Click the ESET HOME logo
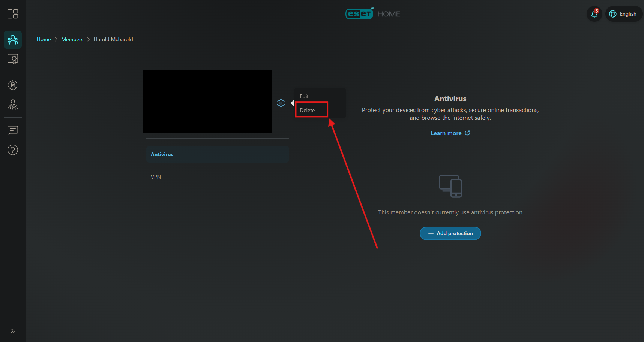 click(373, 14)
